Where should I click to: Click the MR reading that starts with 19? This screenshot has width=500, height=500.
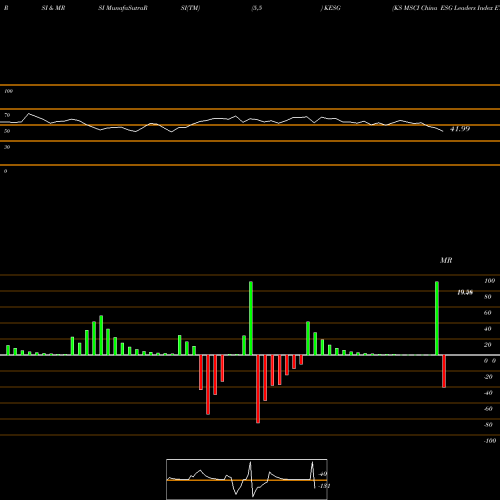tap(465, 292)
